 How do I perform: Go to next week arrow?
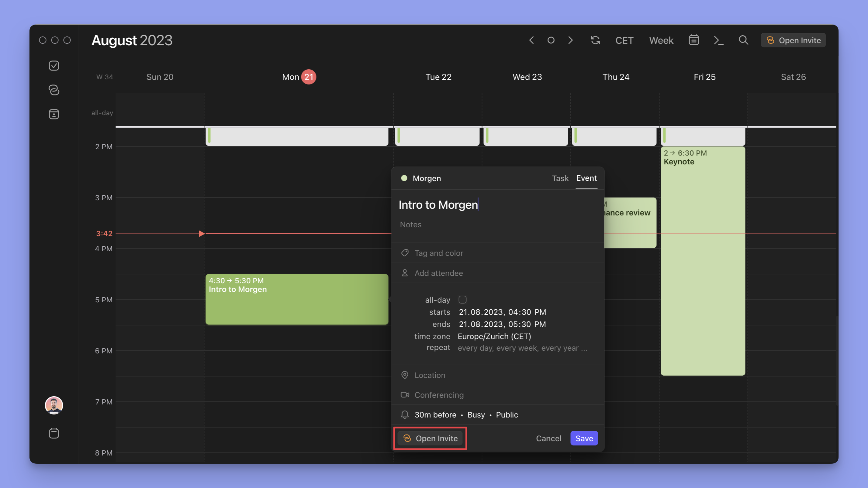click(570, 40)
